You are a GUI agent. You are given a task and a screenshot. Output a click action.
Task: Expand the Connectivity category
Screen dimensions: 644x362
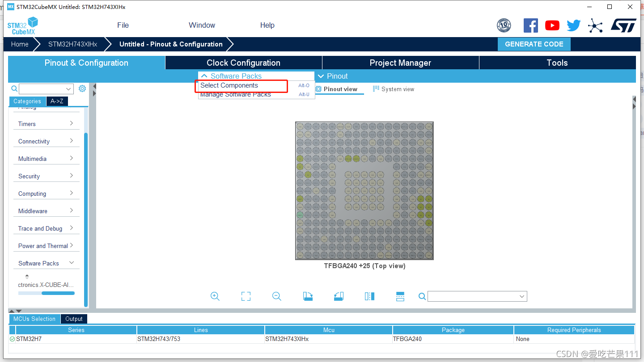[47, 141]
